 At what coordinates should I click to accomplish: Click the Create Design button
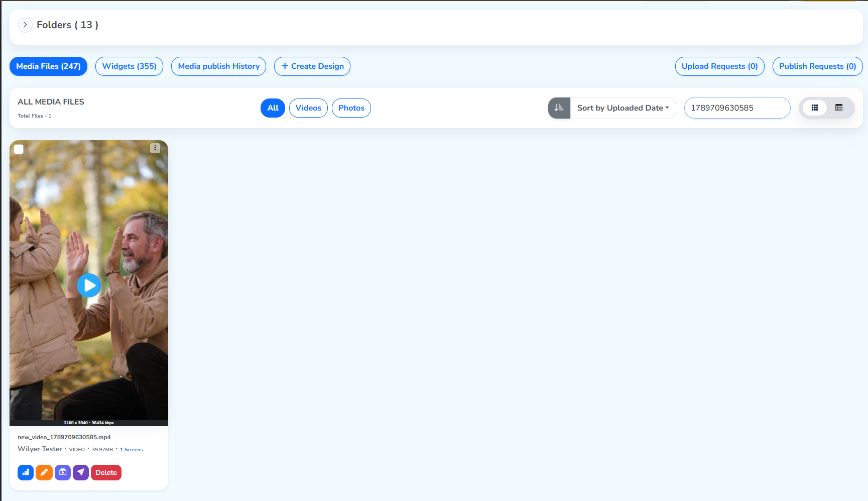click(312, 66)
